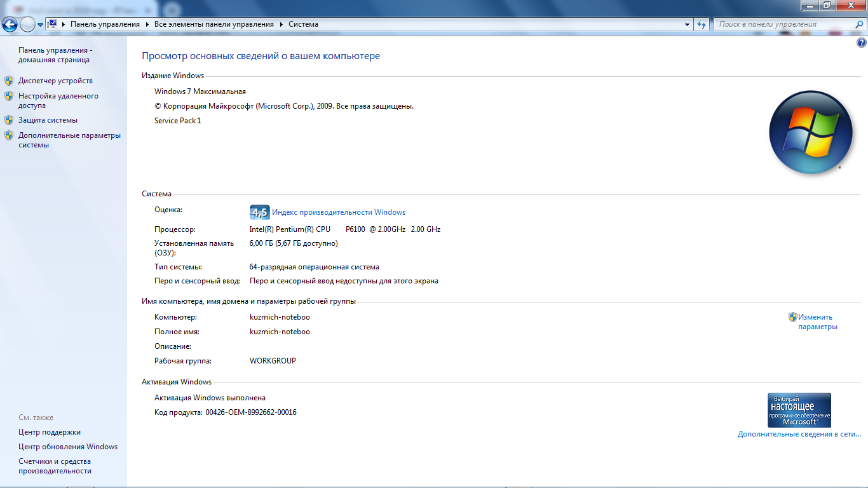Click the Forward navigation arrow button
Image resolution: width=868 pixels, height=488 pixels.
[27, 25]
